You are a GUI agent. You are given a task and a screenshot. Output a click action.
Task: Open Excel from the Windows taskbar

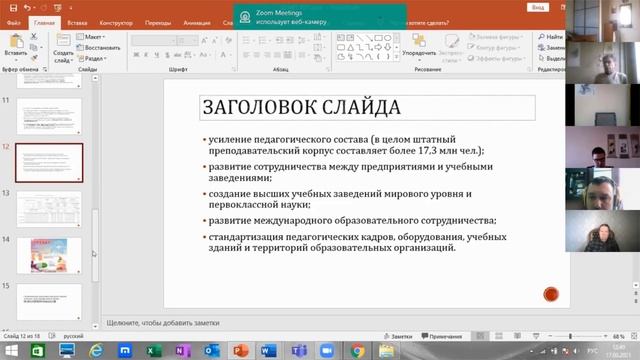pyautogui.click(x=154, y=351)
